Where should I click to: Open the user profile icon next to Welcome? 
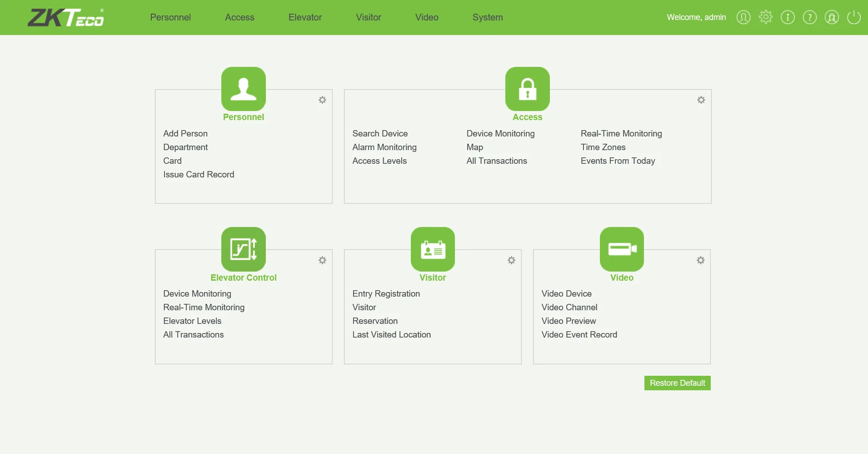pyautogui.click(x=743, y=17)
